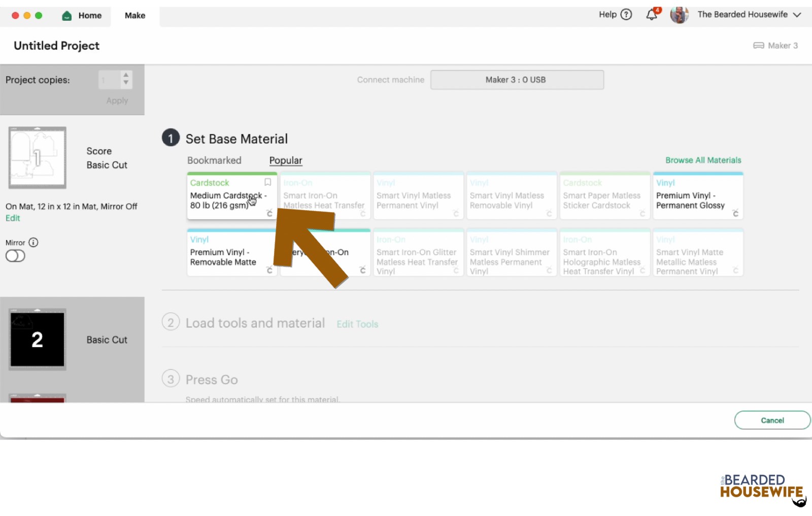Click Cricut icon on Medium Cardstock card
The width and height of the screenshot is (812, 516).
click(x=269, y=214)
